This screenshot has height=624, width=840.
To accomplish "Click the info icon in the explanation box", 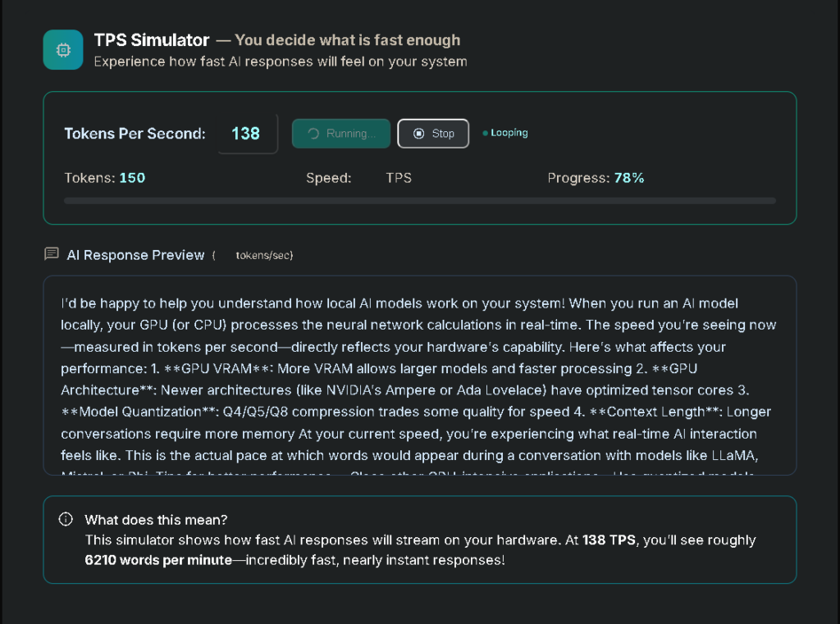I will (x=66, y=520).
